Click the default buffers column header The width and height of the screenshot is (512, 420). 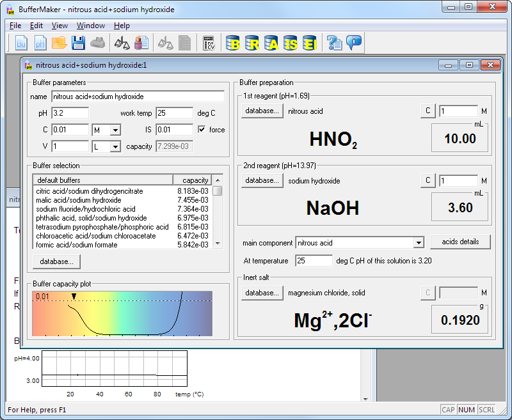click(x=103, y=180)
